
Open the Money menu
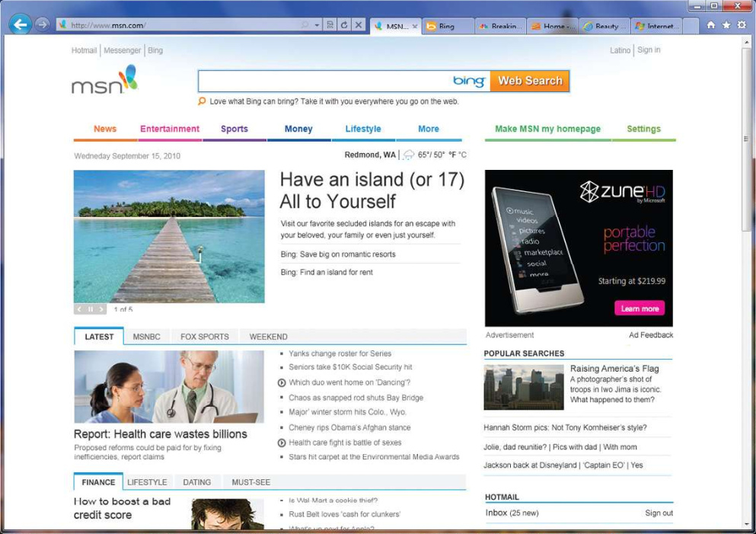click(298, 129)
